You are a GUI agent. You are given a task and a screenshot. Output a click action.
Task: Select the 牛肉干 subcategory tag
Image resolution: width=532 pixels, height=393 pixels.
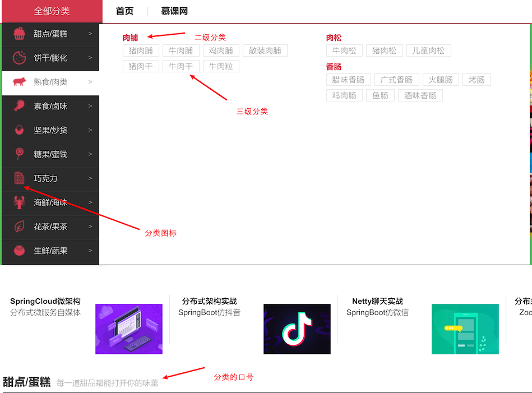181,66
